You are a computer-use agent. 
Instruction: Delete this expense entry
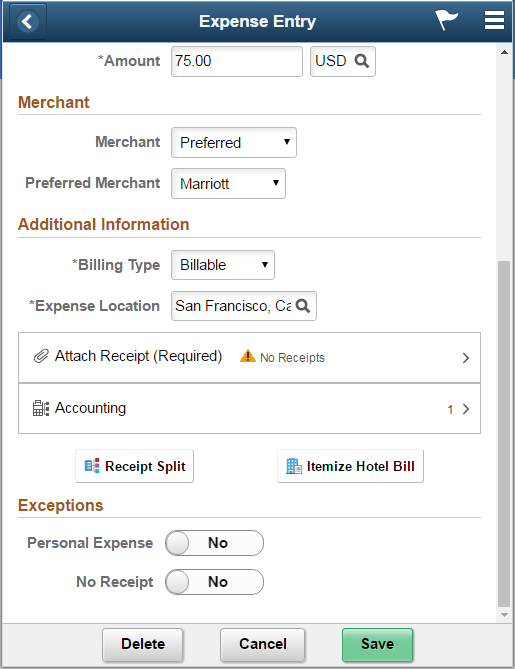pyautogui.click(x=143, y=644)
